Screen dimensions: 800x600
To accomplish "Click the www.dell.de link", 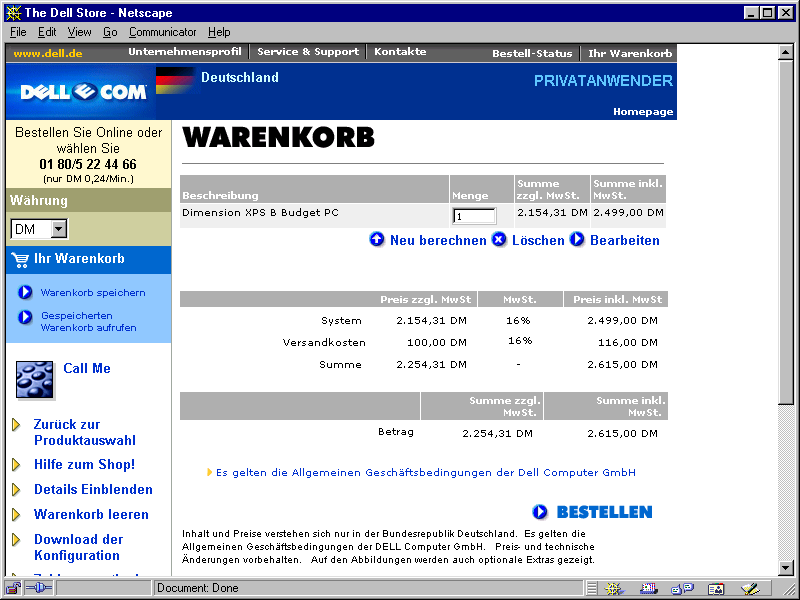I will [x=48, y=53].
